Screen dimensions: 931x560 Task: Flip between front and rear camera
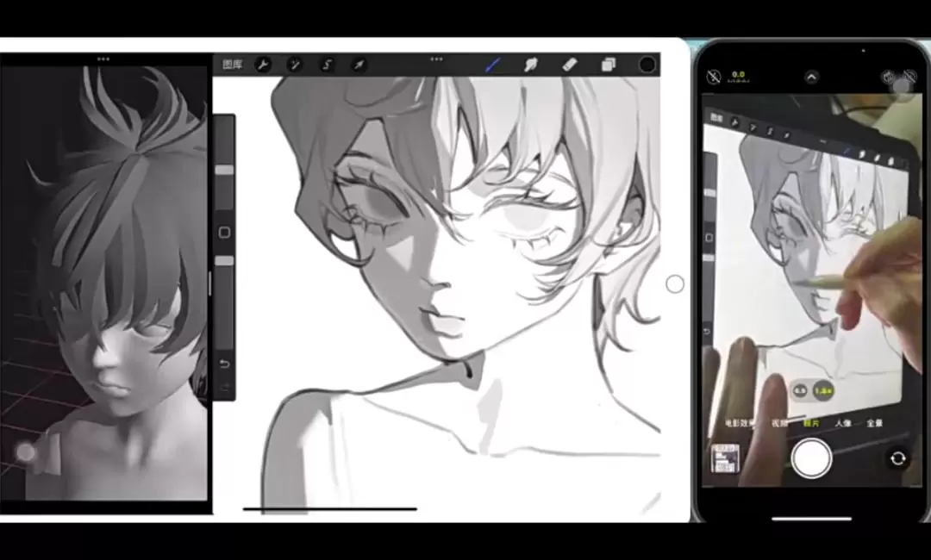[x=897, y=458]
